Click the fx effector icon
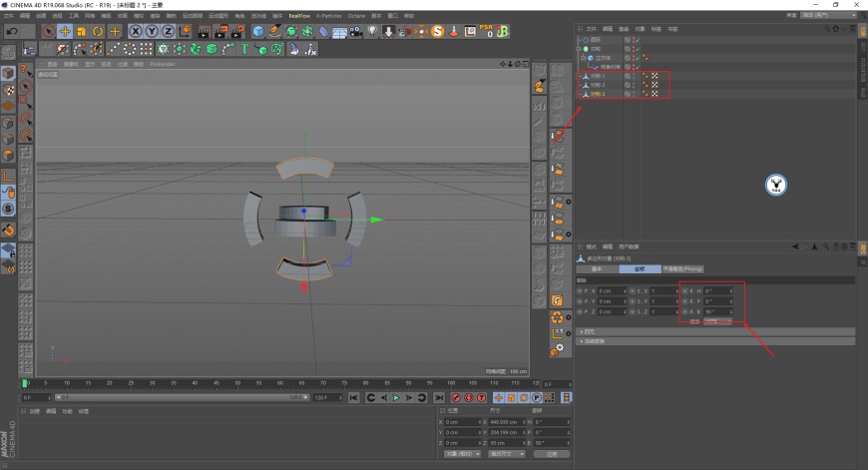The width and height of the screenshot is (868, 470). click(x=310, y=49)
